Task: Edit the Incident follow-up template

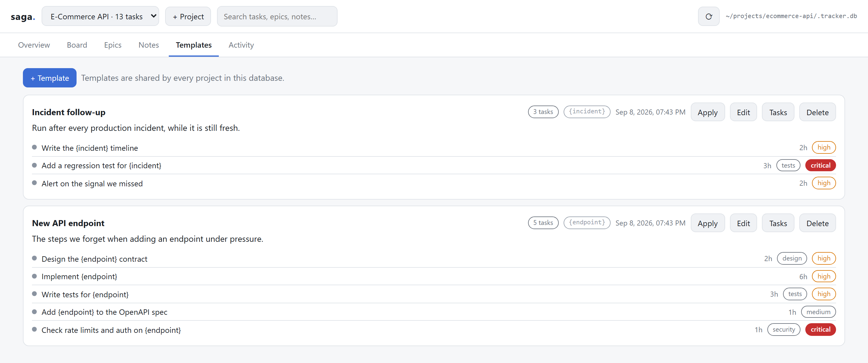Action: (x=743, y=112)
